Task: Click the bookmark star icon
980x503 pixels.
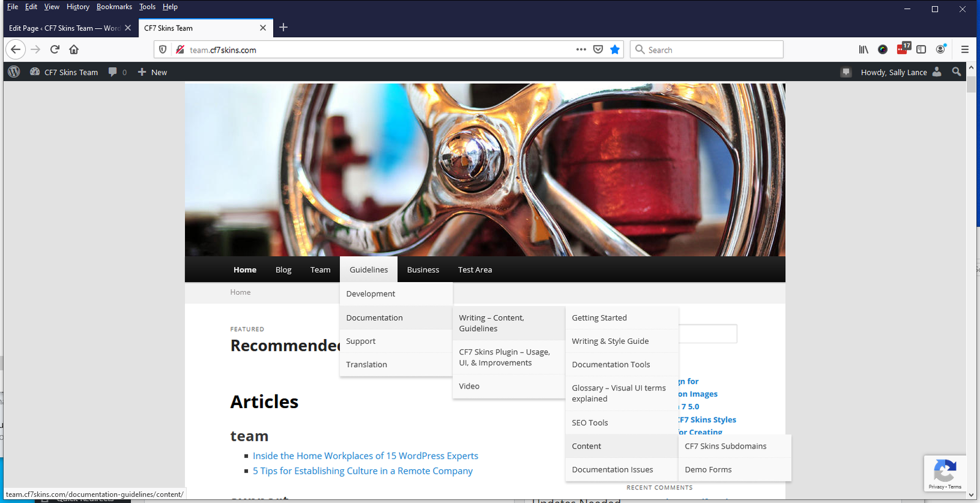Action: [615, 50]
